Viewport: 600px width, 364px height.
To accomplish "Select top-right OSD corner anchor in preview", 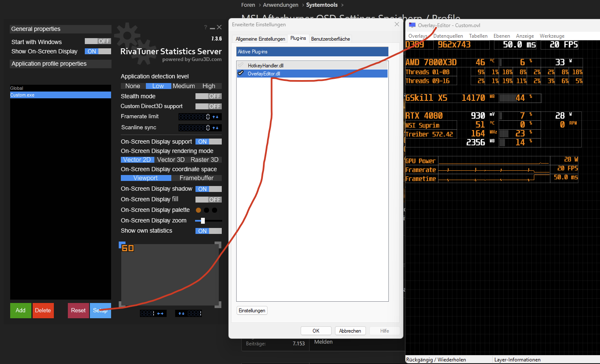I will pyautogui.click(x=218, y=245).
